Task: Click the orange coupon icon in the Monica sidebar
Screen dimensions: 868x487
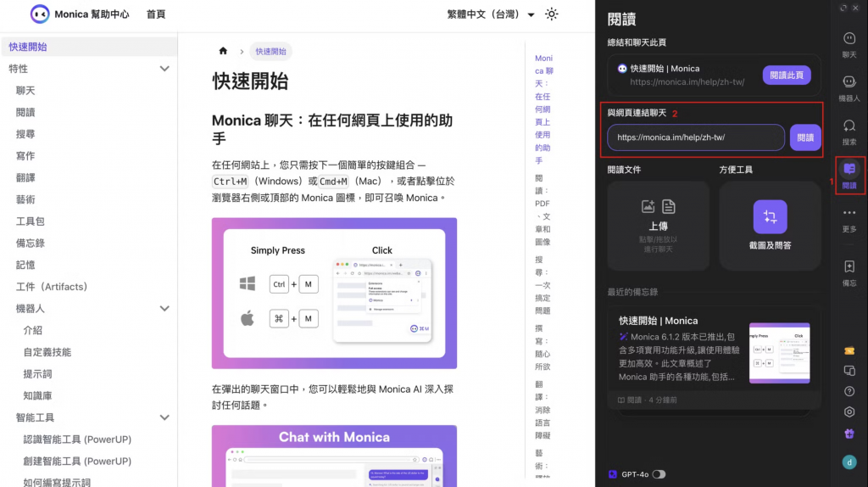Action: click(849, 350)
